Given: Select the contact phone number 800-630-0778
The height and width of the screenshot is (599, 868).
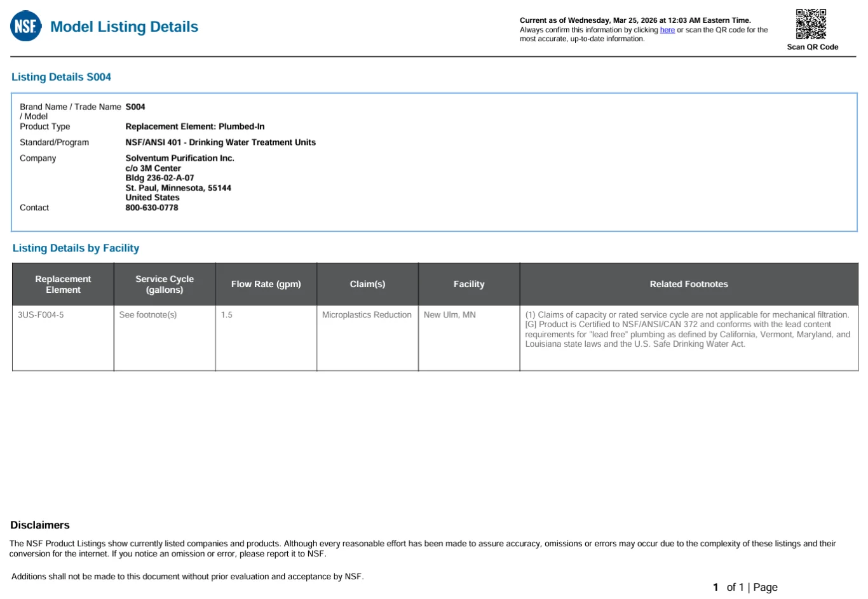Looking at the screenshot, I should (152, 208).
